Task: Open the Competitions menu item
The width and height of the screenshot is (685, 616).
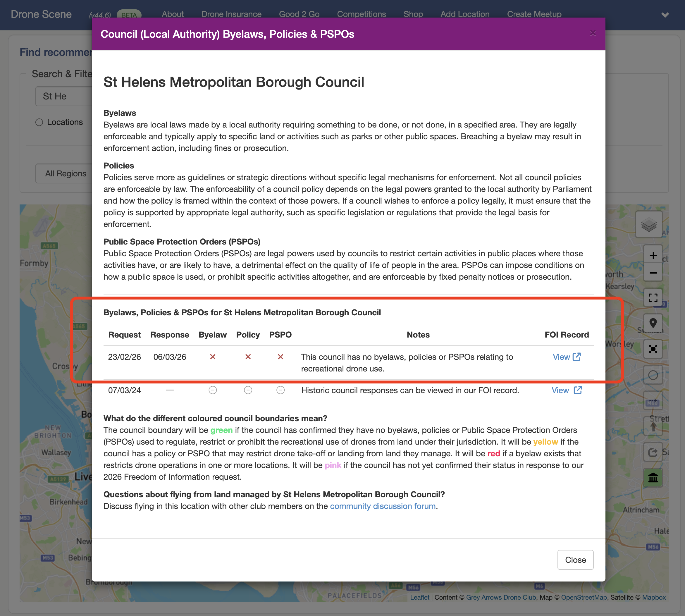Action: pyautogui.click(x=361, y=14)
